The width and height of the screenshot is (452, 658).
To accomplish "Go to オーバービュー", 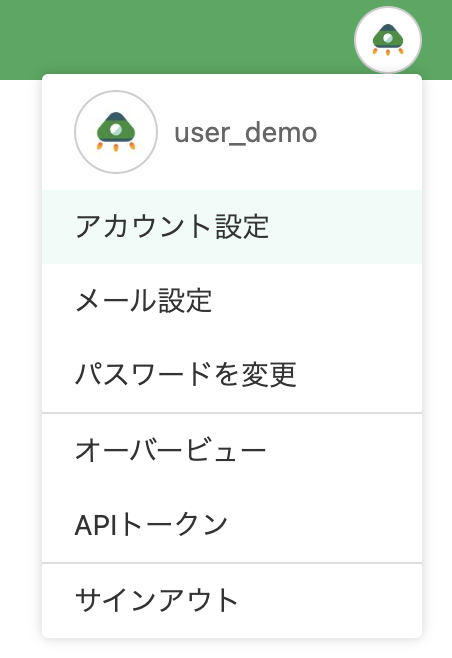I will click(232, 451).
